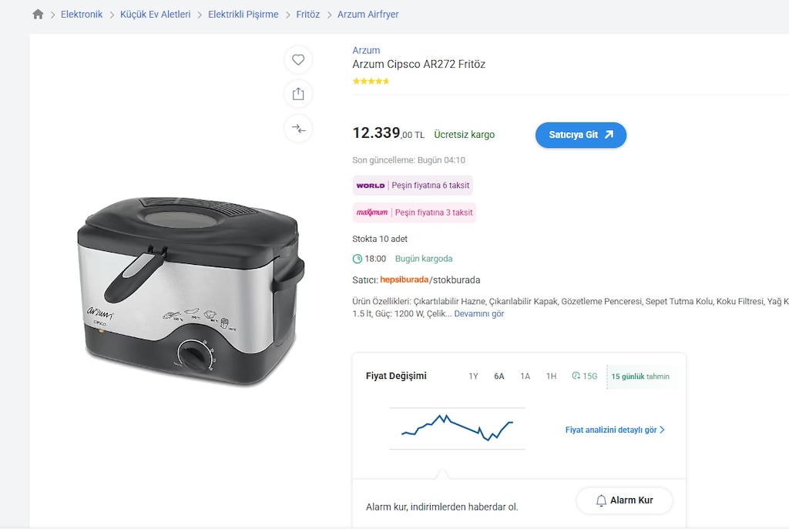Screen dimensions: 789x532
Task: Click the star rating under product title
Action: click(371, 81)
